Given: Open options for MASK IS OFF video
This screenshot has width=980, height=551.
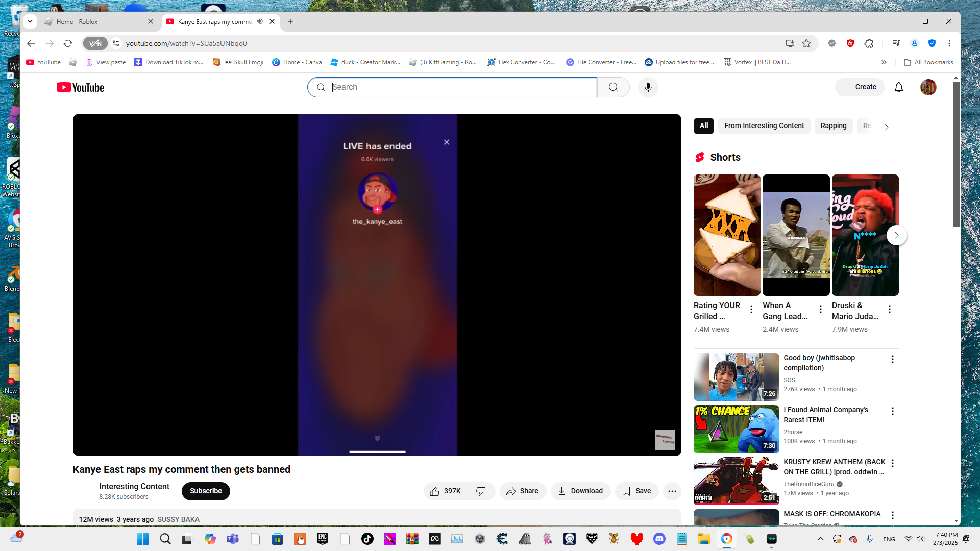Looking at the screenshot, I should tap(893, 515).
